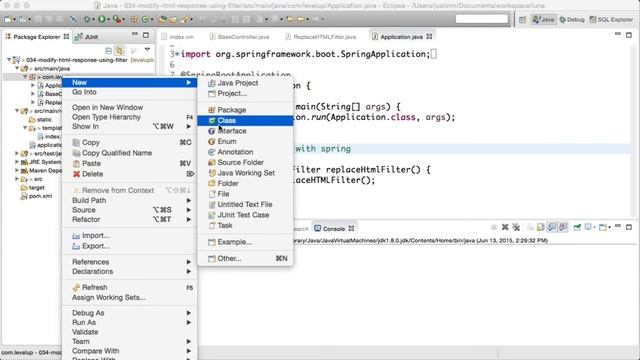Open the Package Explorer view menu
This screenshot has height=360, width=640.
coord(147,50)
